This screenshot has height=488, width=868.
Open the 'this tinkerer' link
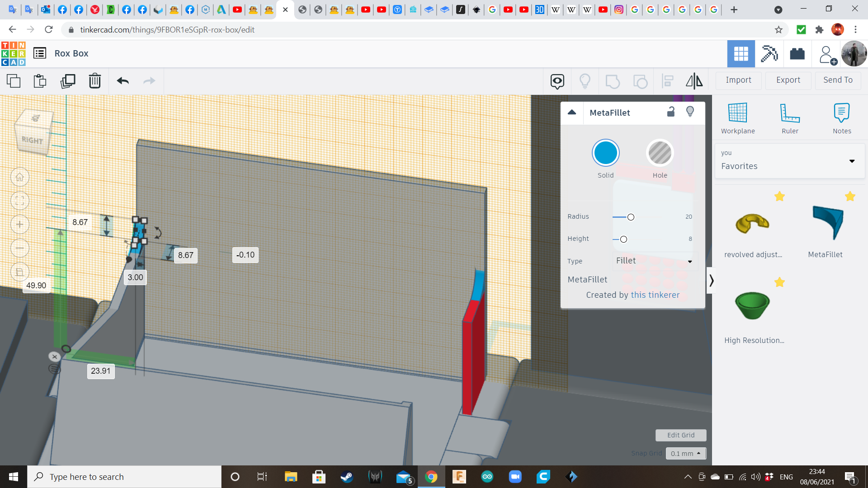[x=655, y=295]
